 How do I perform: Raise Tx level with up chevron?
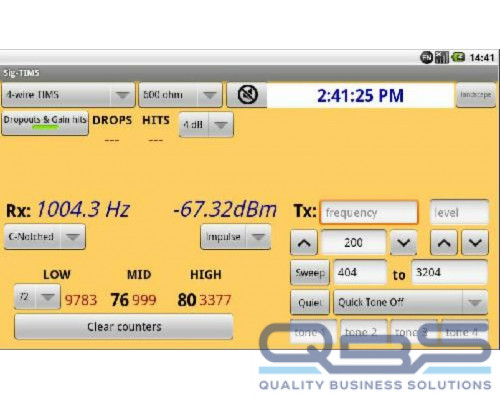444,242
